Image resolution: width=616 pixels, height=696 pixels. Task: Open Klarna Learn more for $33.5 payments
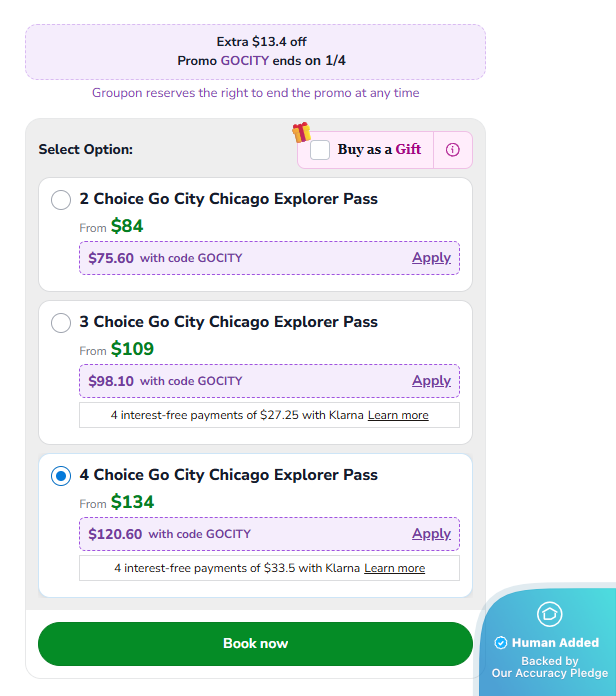[394, 568]
